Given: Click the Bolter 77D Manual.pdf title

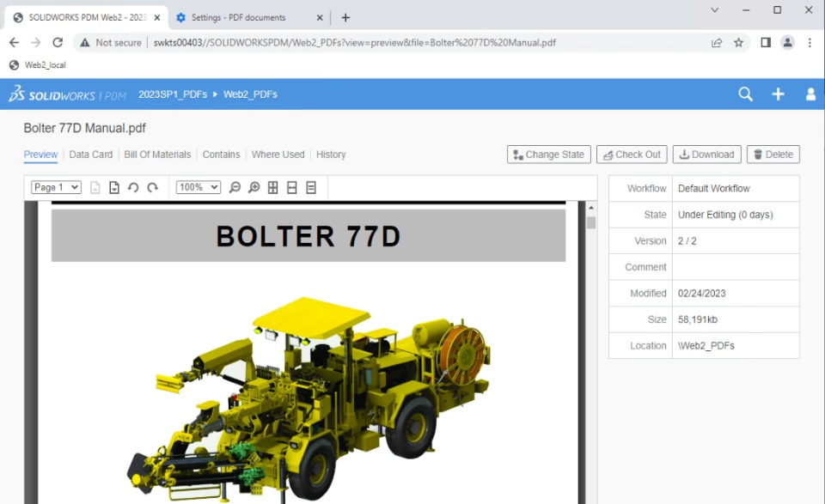Looking at the screenshot, I should pos(85,128).
